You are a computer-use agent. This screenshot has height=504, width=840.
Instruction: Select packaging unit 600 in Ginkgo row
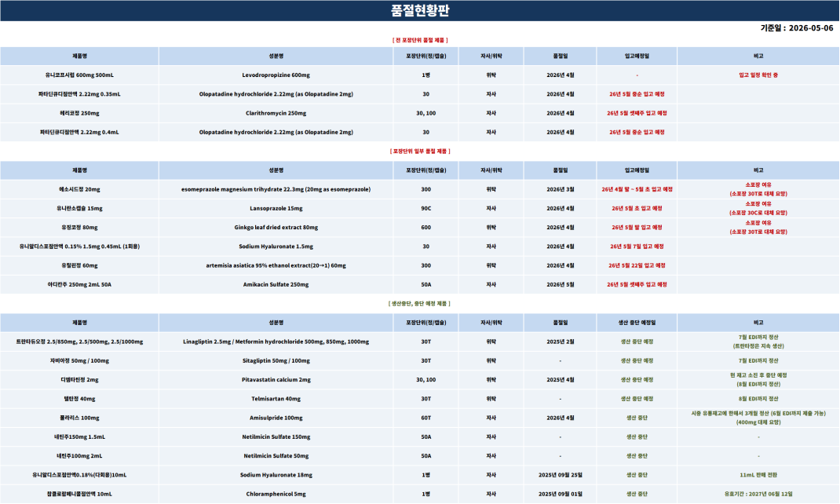[x=426, y=228]
